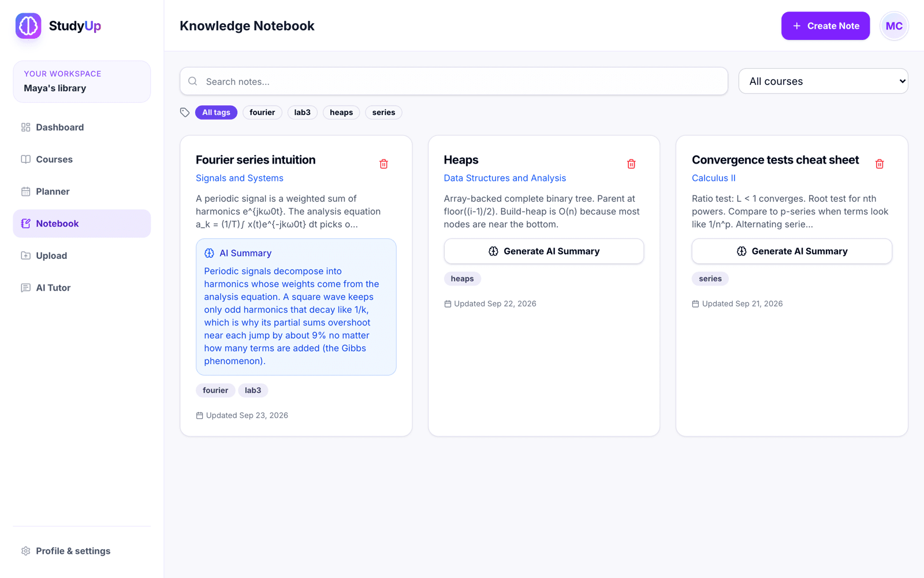Click the Upload folder icon
924x578 pixels.
pos(26,255)
